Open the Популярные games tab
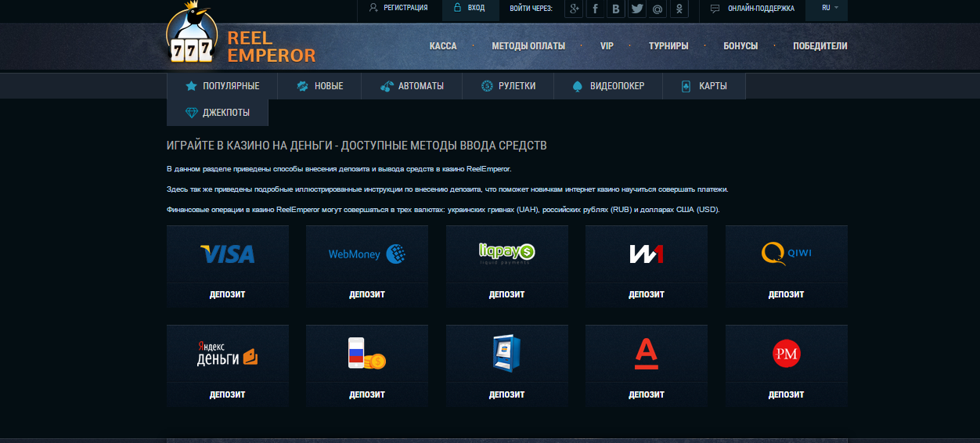 click(x=222, y=86)
